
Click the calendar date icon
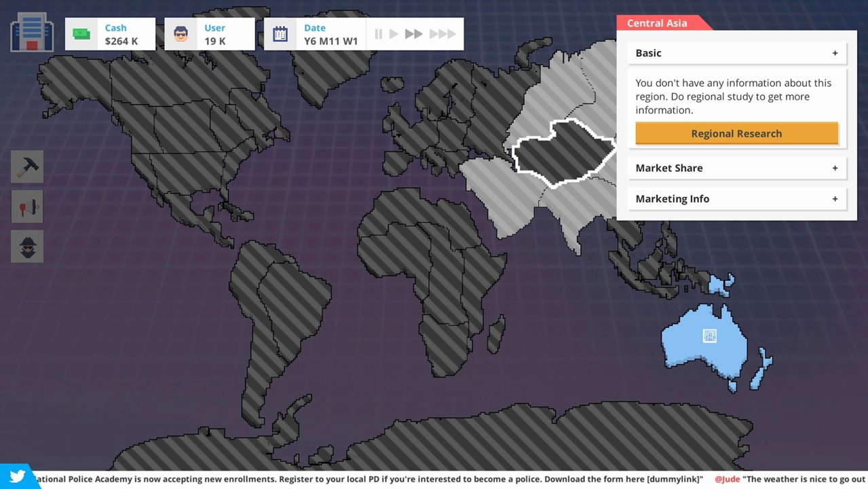point(280,34)
